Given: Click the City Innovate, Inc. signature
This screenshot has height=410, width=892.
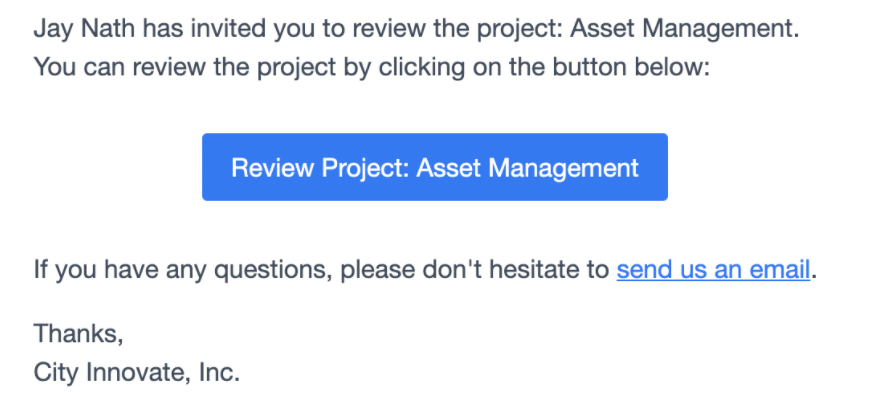Looking at the screenshot, I should 137,372.
